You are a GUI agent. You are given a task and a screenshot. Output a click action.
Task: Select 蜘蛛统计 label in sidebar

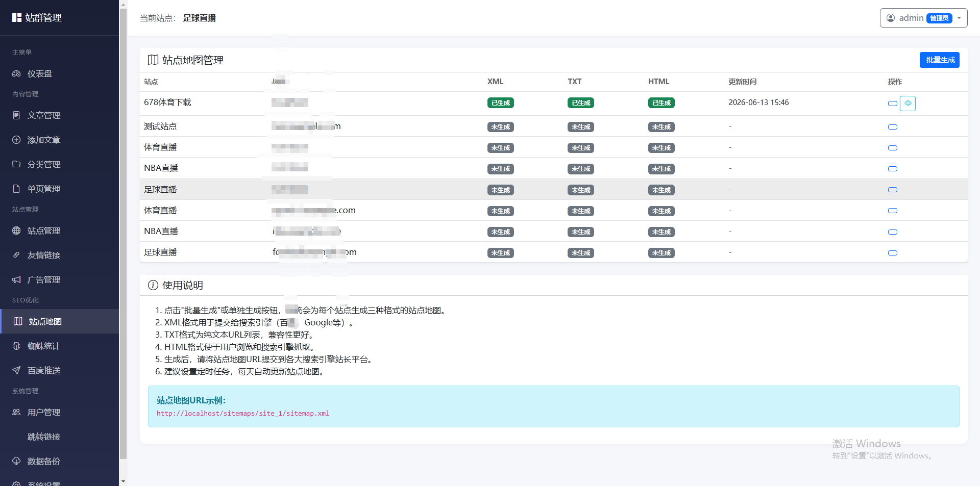pos(44,346)
